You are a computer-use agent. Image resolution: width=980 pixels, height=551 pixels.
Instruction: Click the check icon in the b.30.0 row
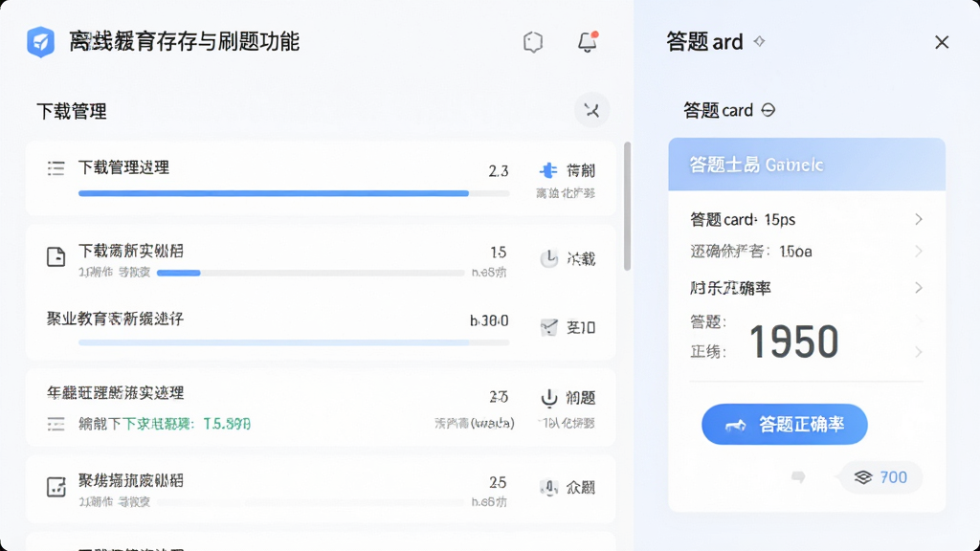(x=548, y=327)
